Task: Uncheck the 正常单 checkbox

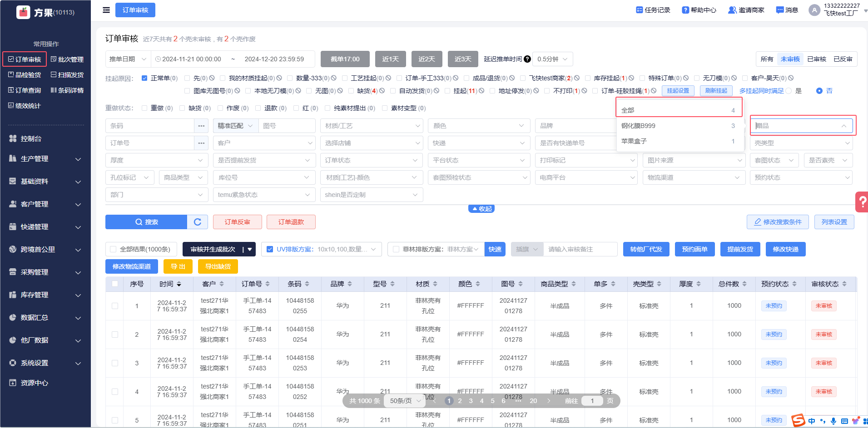Action: (x=144, y=78)
